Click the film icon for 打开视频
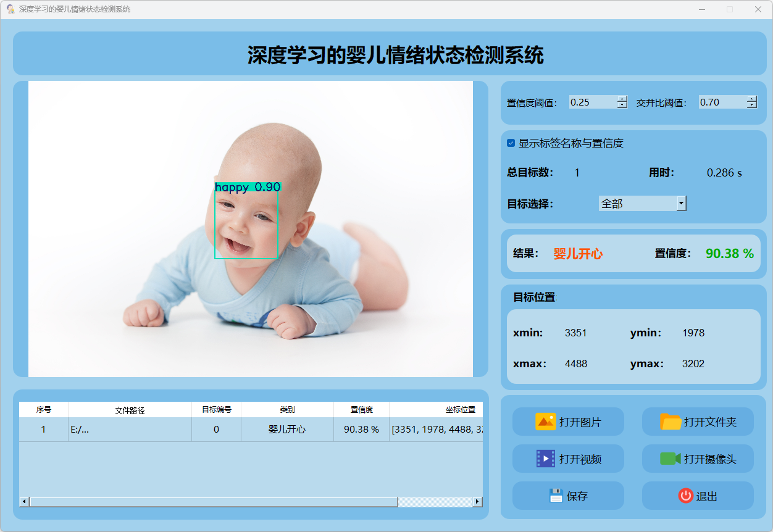 coord(546,459)
